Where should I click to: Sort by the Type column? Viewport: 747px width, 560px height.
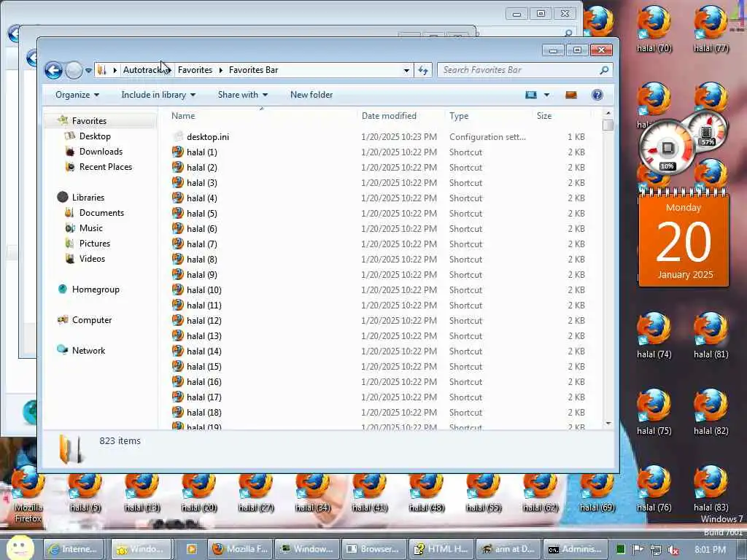[489, 116]
